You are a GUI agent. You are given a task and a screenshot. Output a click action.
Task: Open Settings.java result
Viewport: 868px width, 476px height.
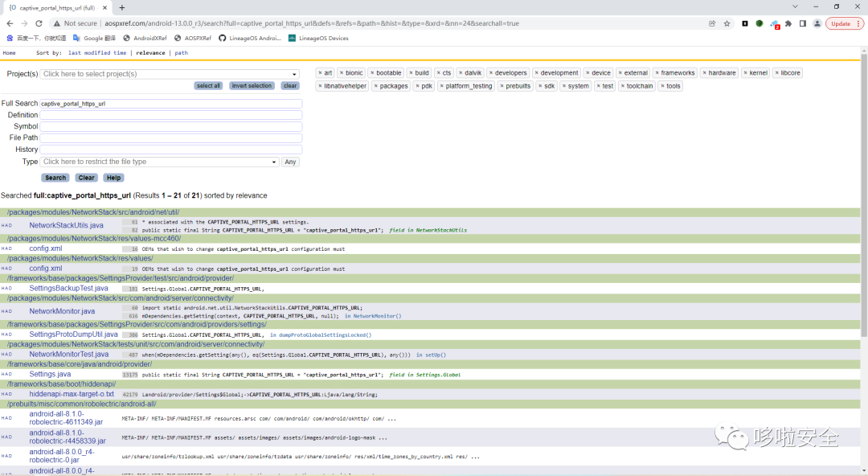pos(50,375)
